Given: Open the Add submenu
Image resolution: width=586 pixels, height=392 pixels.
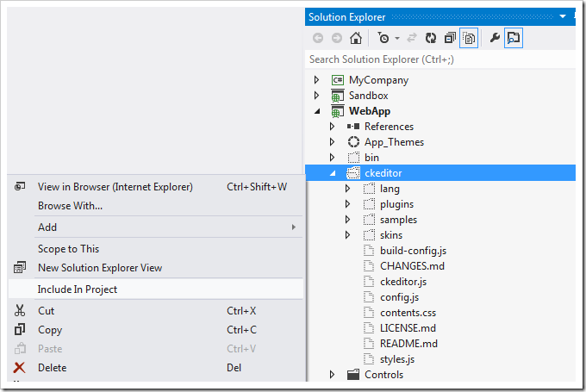Looking at the screenshot, I should click(155, 227).
